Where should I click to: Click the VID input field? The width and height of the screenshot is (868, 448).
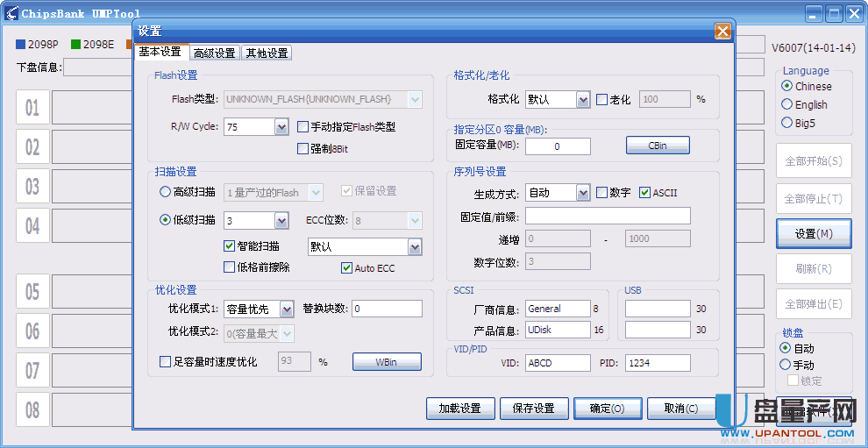pyautogui.click(x=558, y=363)
